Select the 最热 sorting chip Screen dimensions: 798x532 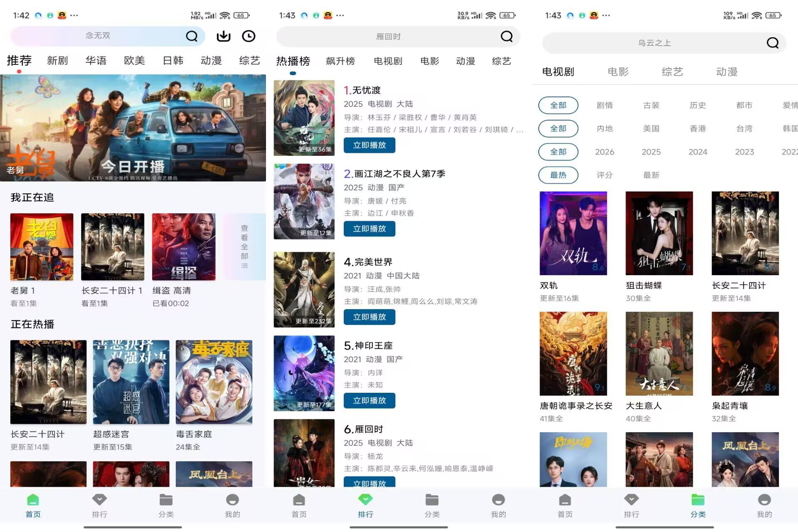click(558, 175)
